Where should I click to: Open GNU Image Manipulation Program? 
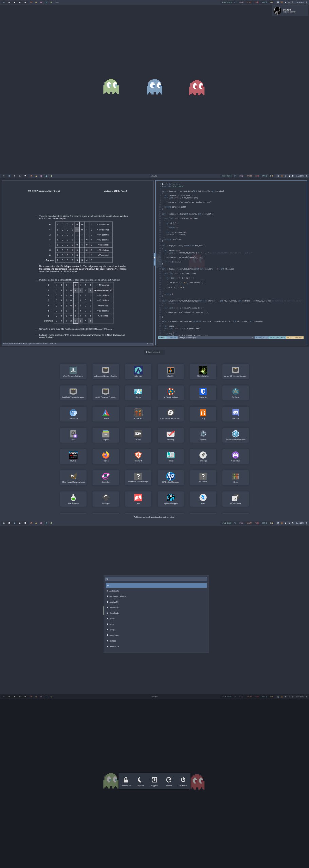click(x=73, y=478)
